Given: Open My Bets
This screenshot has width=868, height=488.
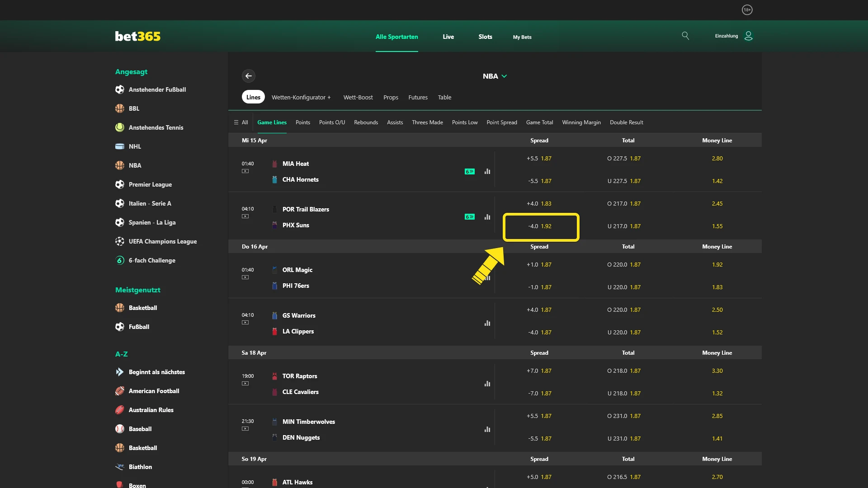Looking at the screenshot, I should tap(522, 37).
